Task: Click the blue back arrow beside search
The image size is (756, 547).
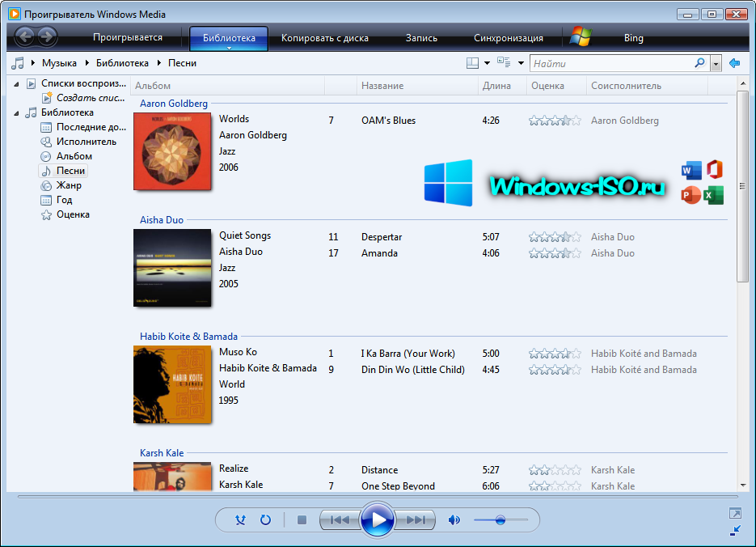Action: tap(734, 63)
